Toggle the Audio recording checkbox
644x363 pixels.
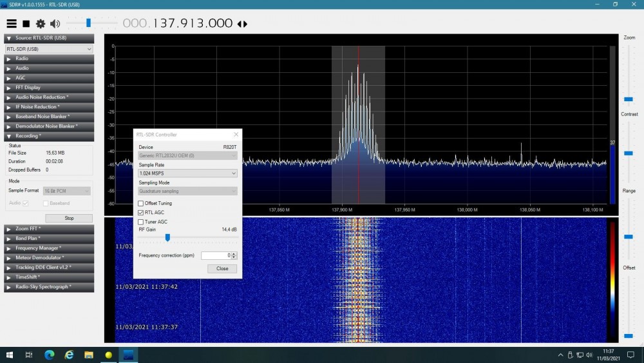coord(26,203)
